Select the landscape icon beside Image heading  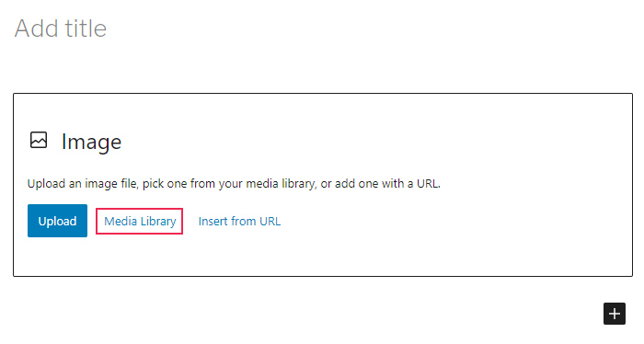39,140
